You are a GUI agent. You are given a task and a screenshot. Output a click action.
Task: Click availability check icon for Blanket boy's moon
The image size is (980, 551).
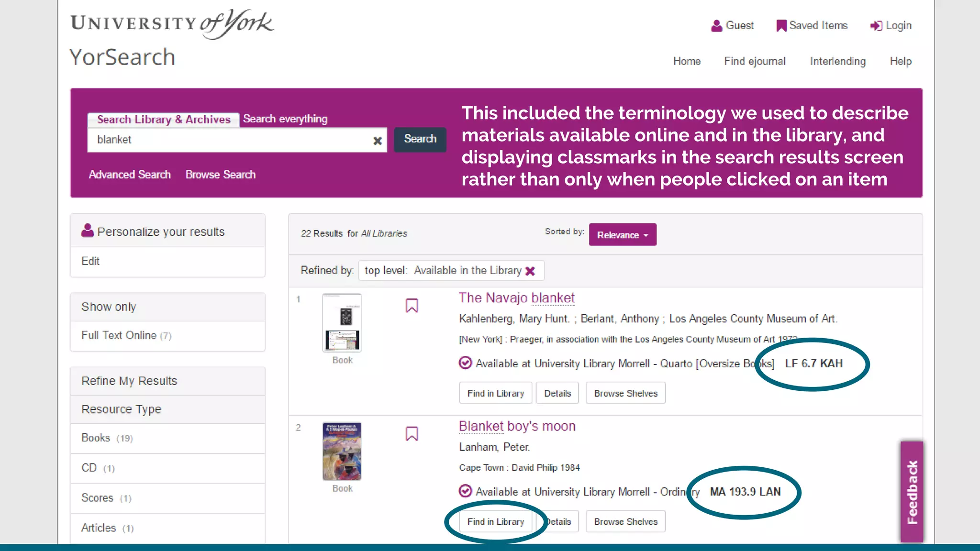click(x=465, y=491)
